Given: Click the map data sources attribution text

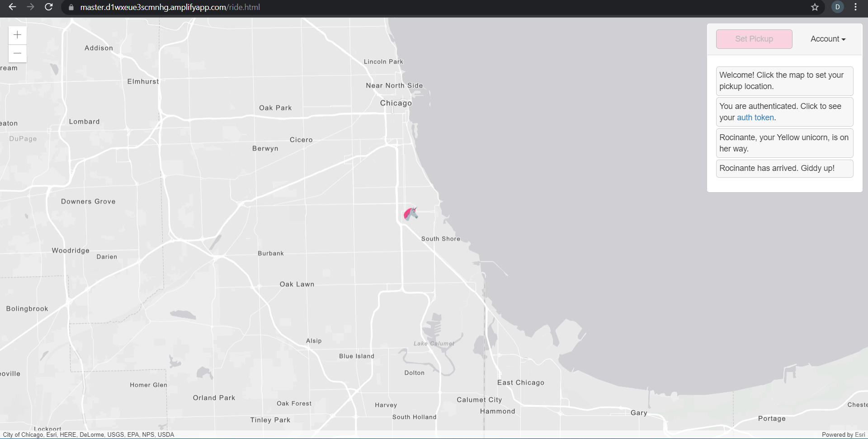Looking at the screenshot, I should click(x=88, y=434).
